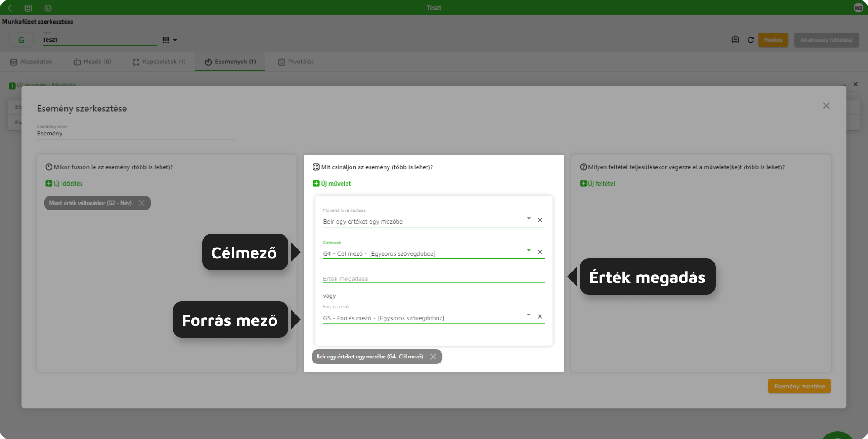
Task: Click the green plus icon beside Új művelet
Action: (x=316, y=183)
